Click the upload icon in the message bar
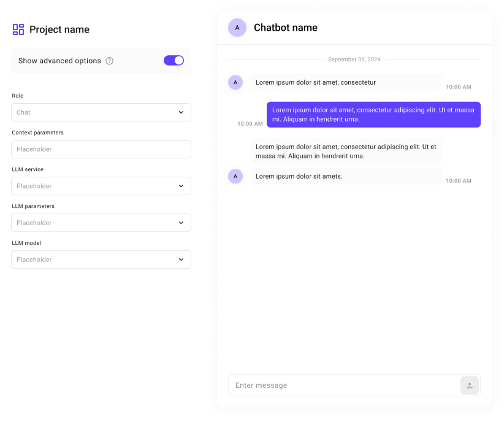Viewport: 504px width, 421px height. (469, 385)
